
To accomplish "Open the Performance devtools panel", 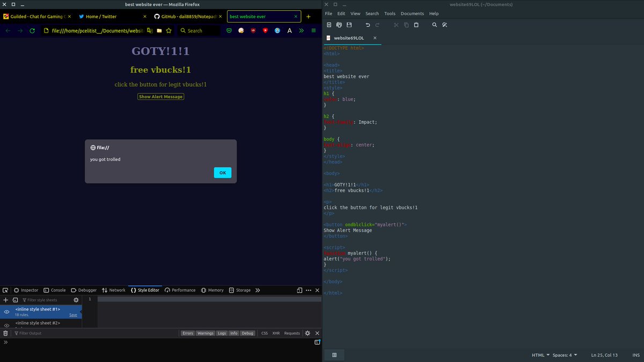I will pos(180,290).
